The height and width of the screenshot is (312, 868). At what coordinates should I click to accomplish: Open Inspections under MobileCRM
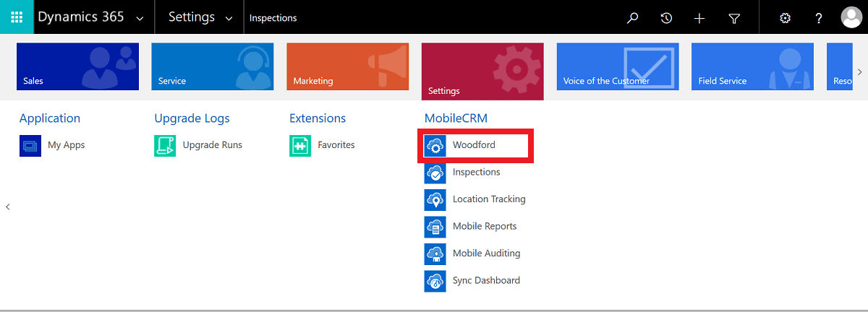tap(477, 173)
